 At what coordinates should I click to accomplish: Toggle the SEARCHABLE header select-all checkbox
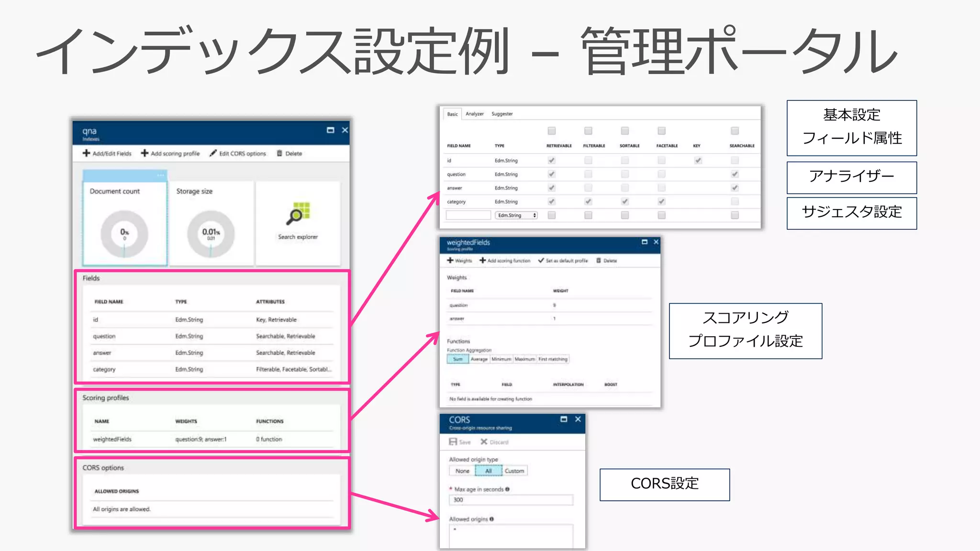pos(735,131)
